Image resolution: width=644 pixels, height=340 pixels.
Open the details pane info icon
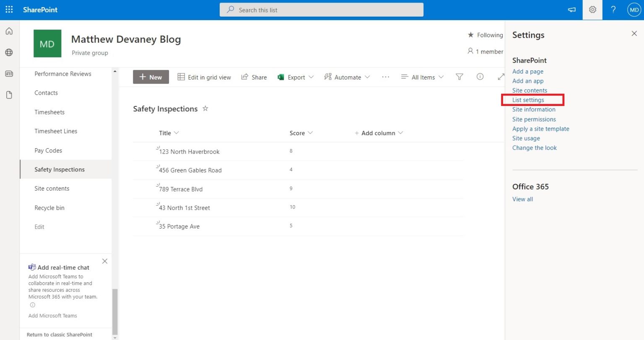click(480, 77)
